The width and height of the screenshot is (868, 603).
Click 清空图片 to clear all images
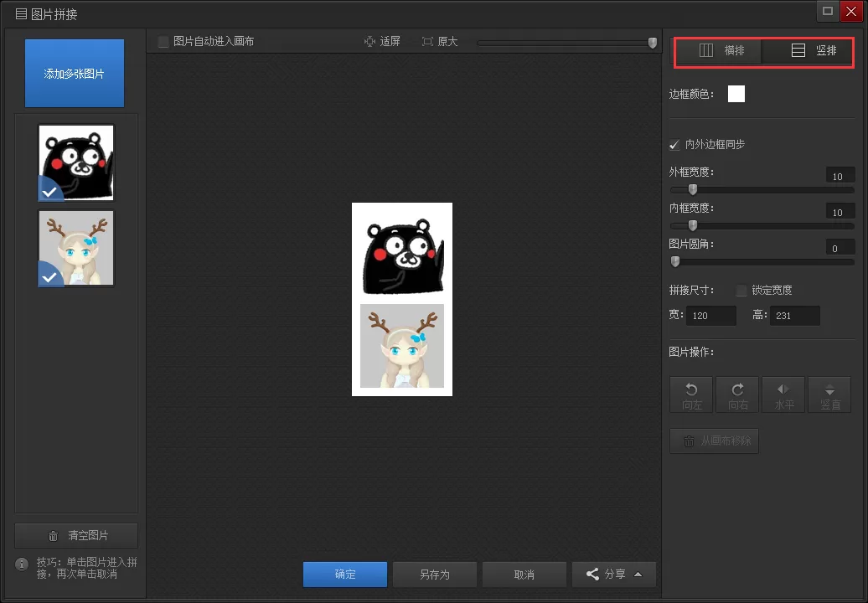coord(76,535)
